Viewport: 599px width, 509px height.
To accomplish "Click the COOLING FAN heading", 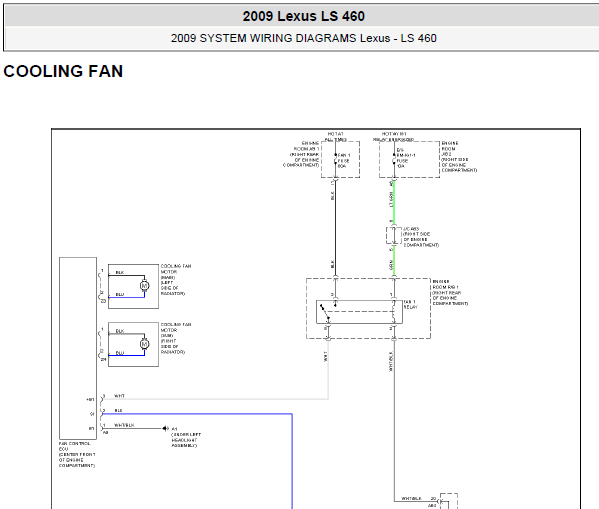I will point(63,71).
